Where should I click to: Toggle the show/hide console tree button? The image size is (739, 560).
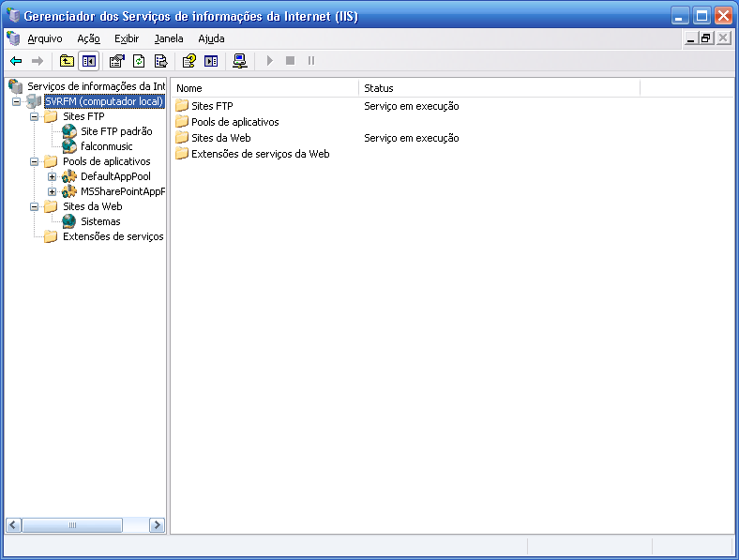(x=88, y=61)
